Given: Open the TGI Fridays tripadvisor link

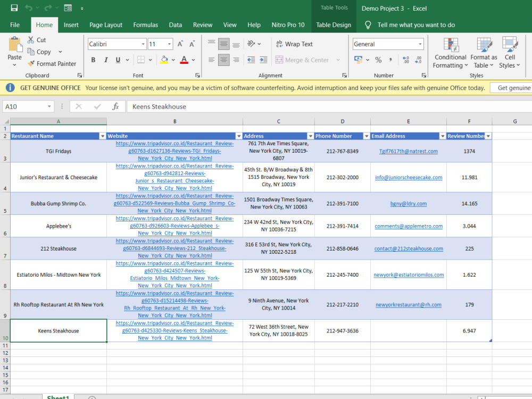Looking at the screenshot, I should click(x=174, y=151).
